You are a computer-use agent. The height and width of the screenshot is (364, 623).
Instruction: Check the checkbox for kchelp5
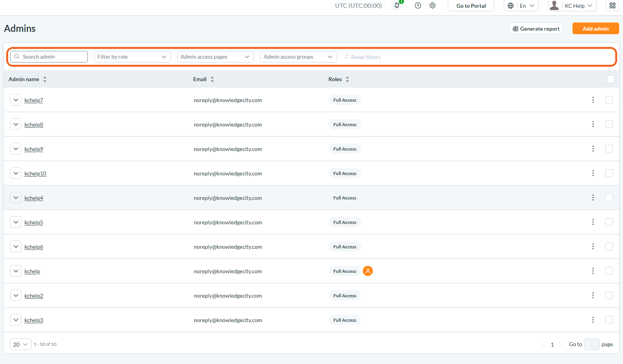(x=609, y=222)
